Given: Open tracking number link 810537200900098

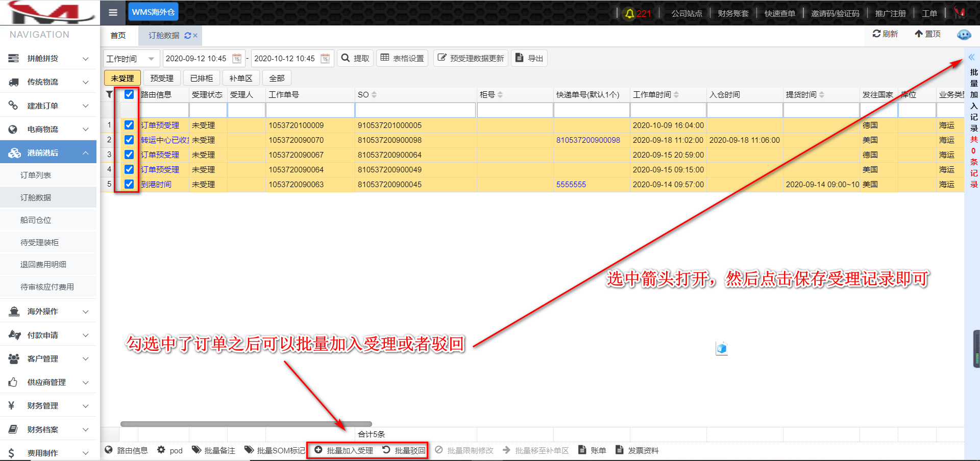Looking at the screenshot, I should pyautogui.click(x=588, y=140).
